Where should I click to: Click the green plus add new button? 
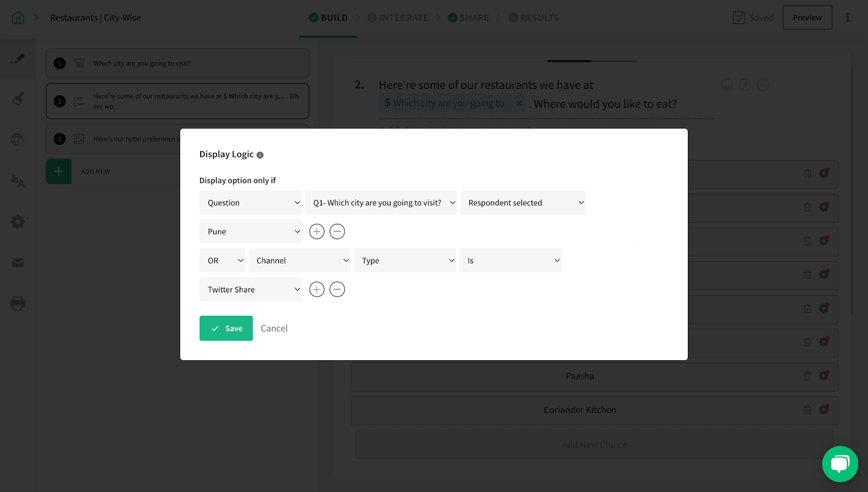[59, 171]
